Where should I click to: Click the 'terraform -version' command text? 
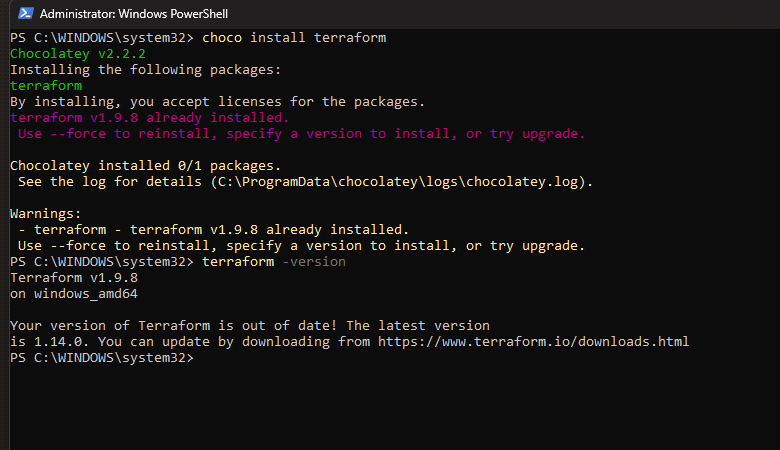click(x=274, y=262)
